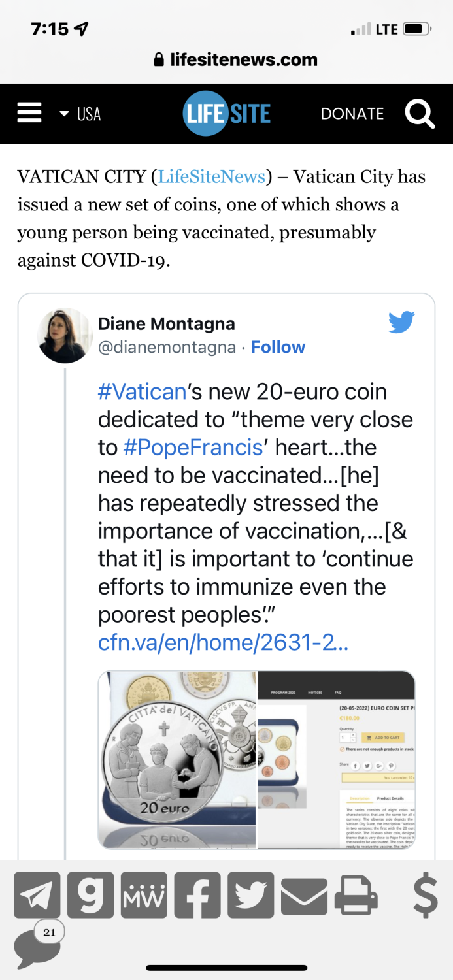Image resolution: width=453 pixels, height=980 pixels.
Task: Open the hamburger menu
Action: [x=29, y=114]
